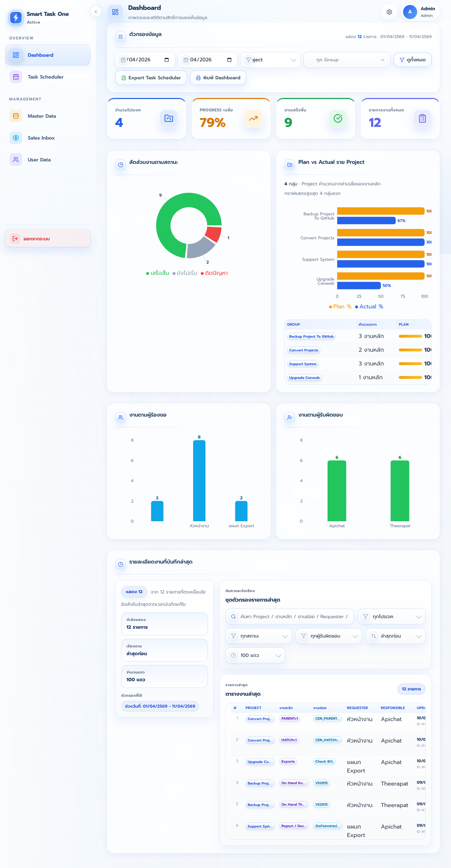This screenshot has height=868, width=451.
Task: Click the Dashboard header grid icon
Action: [115, 12]
